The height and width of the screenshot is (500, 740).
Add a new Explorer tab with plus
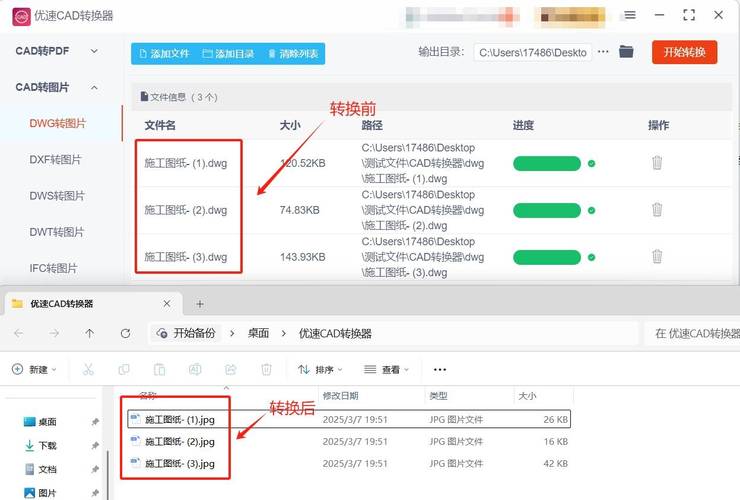click(x=200, y=304)
